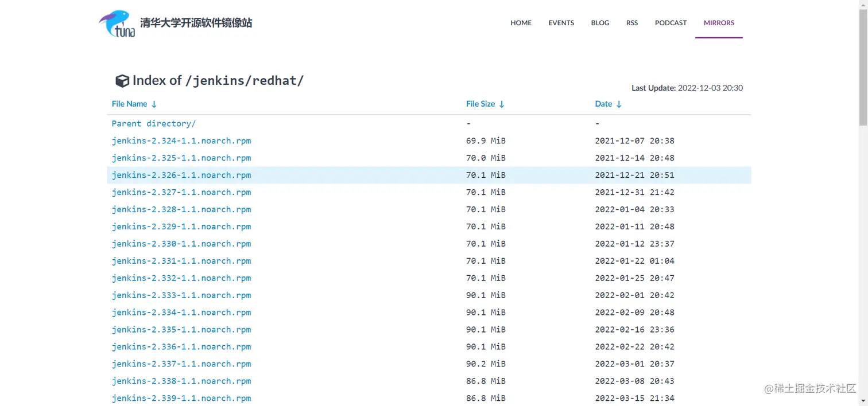This screenshot has height=406, width=868.
Task: Download jenkins-2.337-1.1.noarch.rpm
Action: 181,364
